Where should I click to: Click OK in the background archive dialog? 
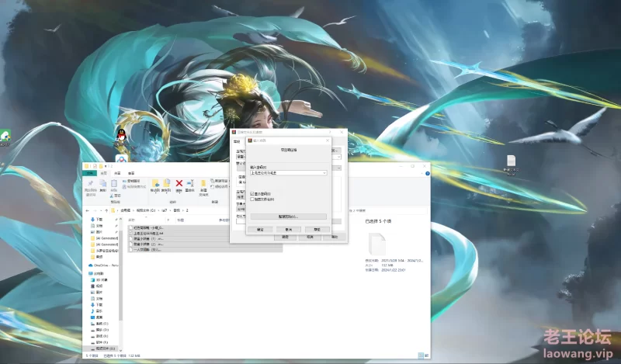coord(285,237)
